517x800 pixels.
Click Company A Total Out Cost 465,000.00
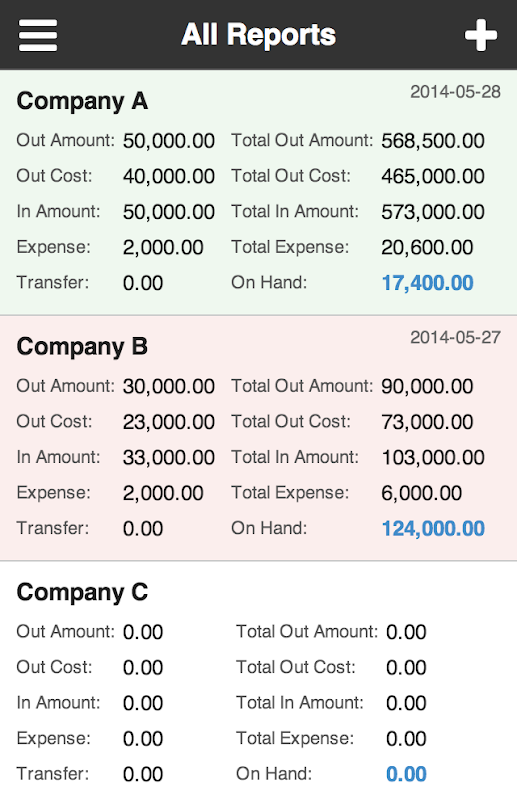click(x=433, y=176)
